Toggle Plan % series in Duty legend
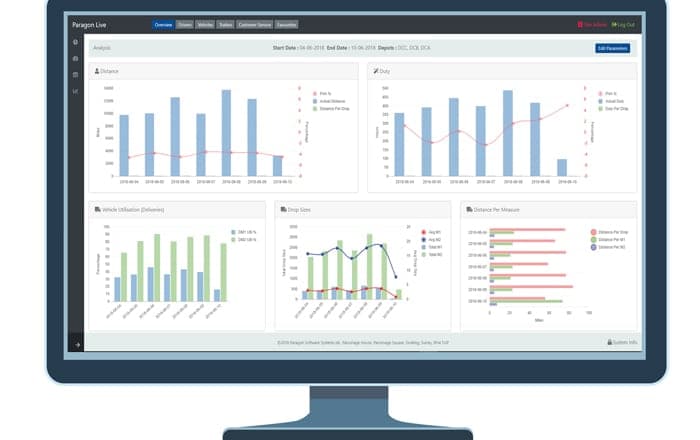Viewport: 700px width, 440px height. point(608,94)
